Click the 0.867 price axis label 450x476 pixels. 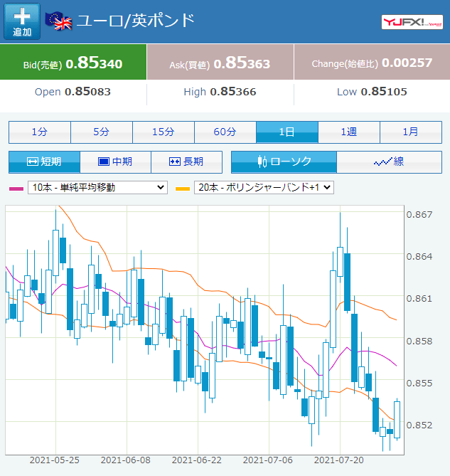(419, 215)
